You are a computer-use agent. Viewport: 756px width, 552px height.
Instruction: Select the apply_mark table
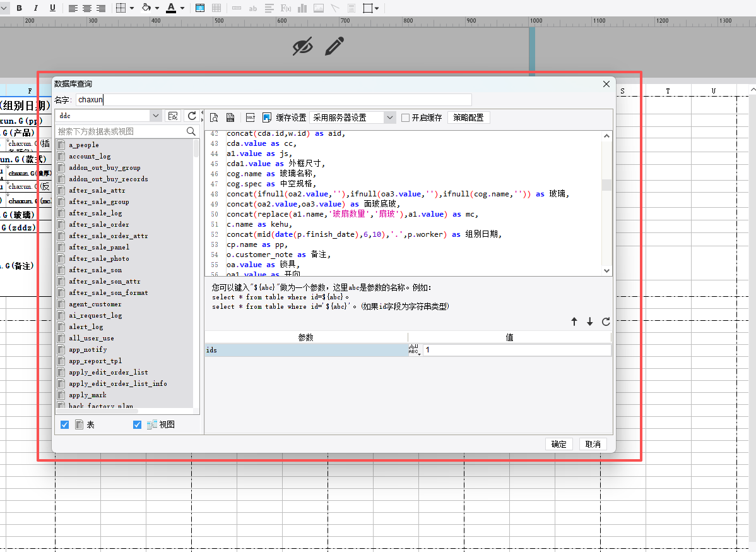tap(87, 395)
